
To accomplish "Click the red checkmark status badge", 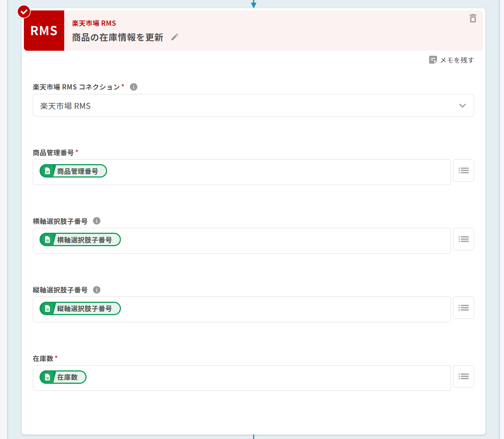I will pyautogui.click(x=24, y=12).
